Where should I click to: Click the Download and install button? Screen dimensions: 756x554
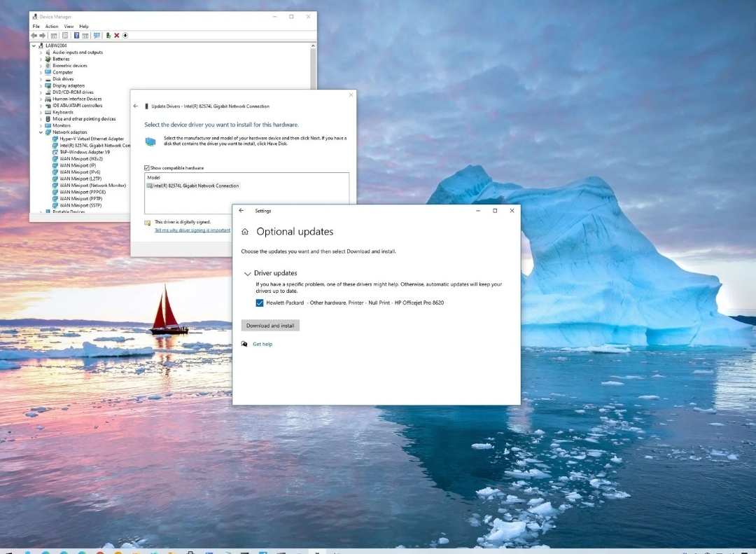tap(270, 326)
